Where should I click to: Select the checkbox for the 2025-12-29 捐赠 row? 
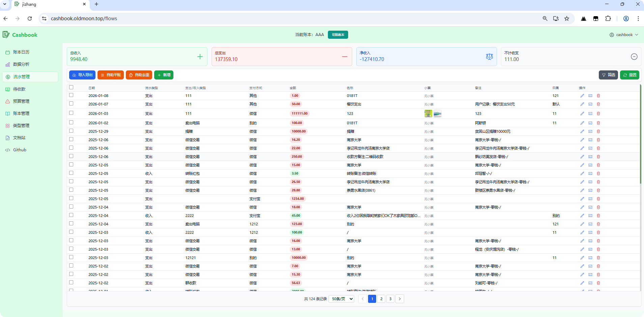coord(71,131)
